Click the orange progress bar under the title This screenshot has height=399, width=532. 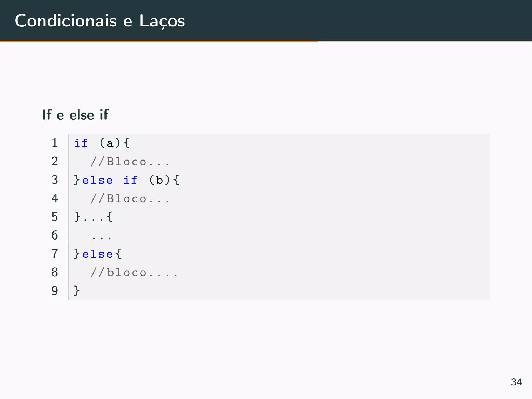[x=159, y=41]
